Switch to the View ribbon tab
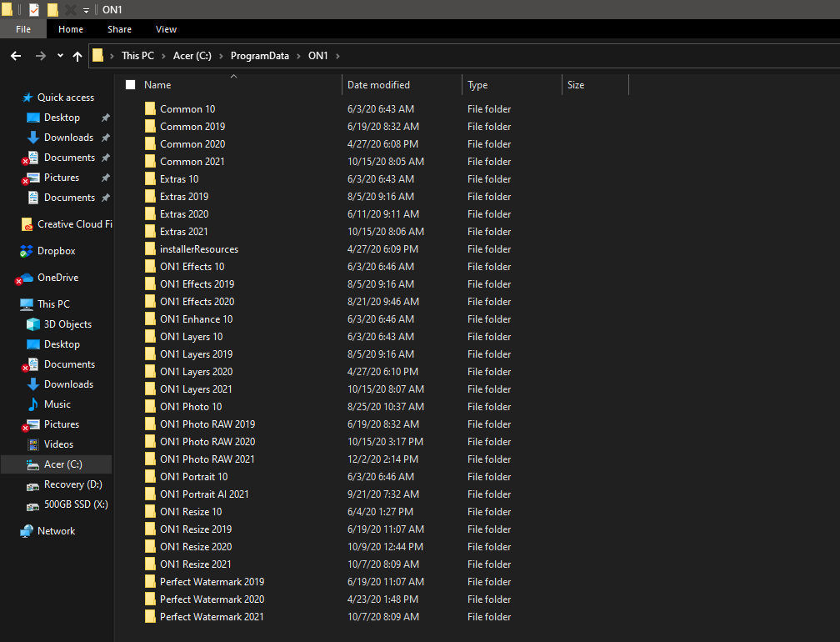Viewport: 840px width, 642px height. click(166, 29)
